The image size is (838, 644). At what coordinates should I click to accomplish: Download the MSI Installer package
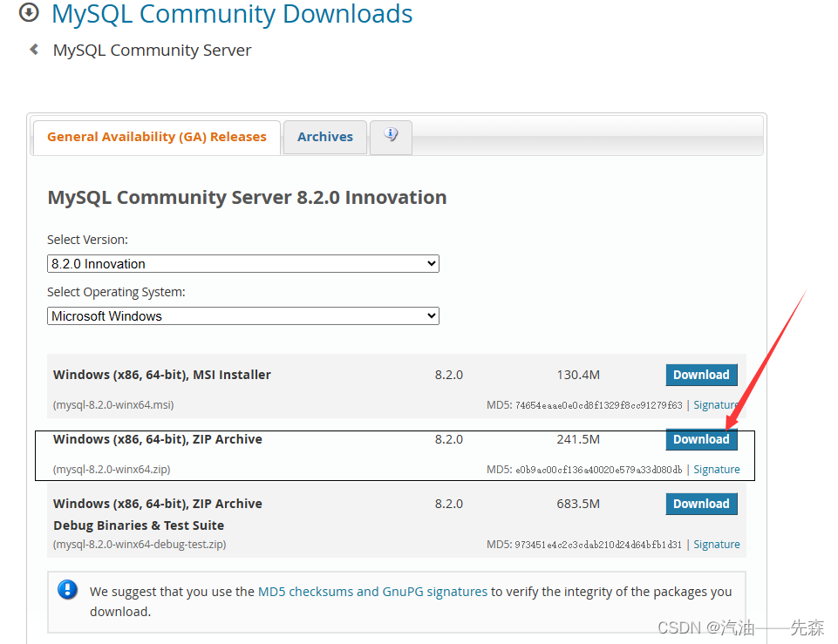[x=701, y=375]
